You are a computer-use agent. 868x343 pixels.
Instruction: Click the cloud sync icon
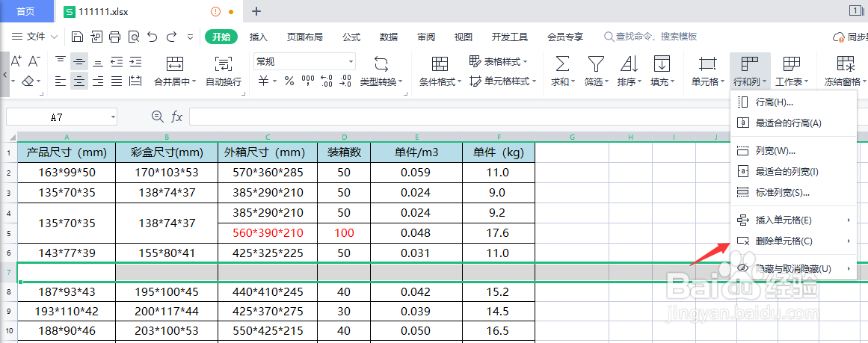(x=839, y=37)
